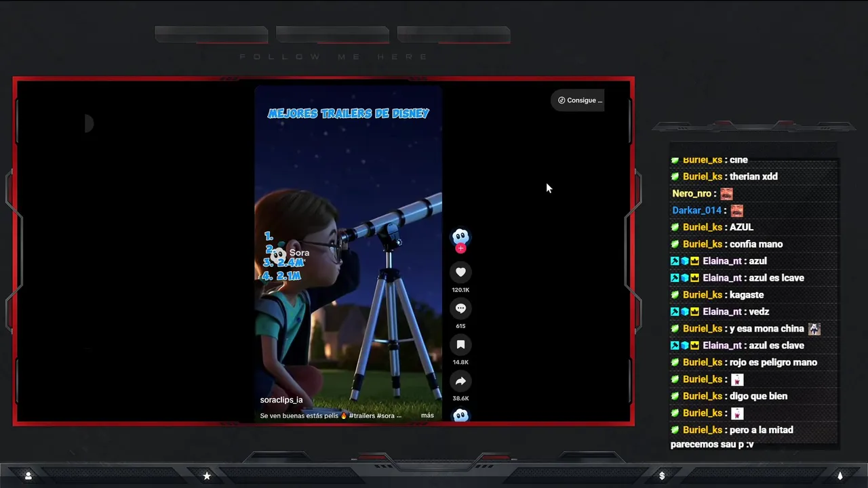Click the share count '38.6K'
Viewport: 868px width, 488px height.
coord(460,399)
